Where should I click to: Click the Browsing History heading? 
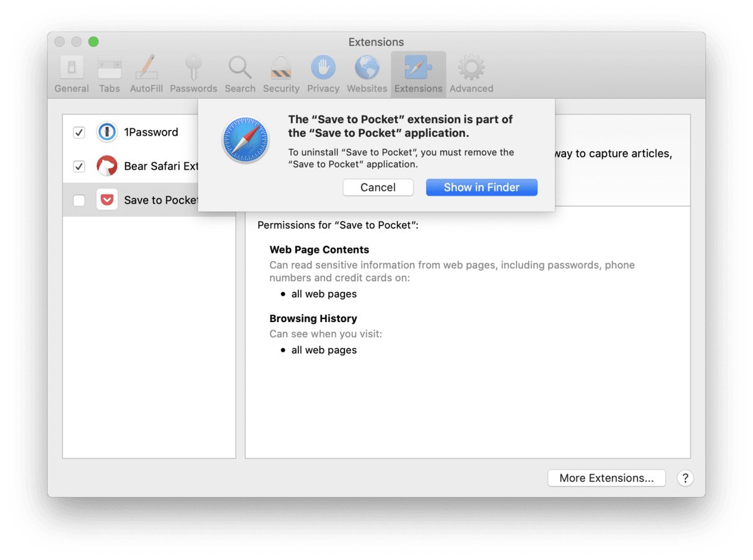[x=313, y=318]
